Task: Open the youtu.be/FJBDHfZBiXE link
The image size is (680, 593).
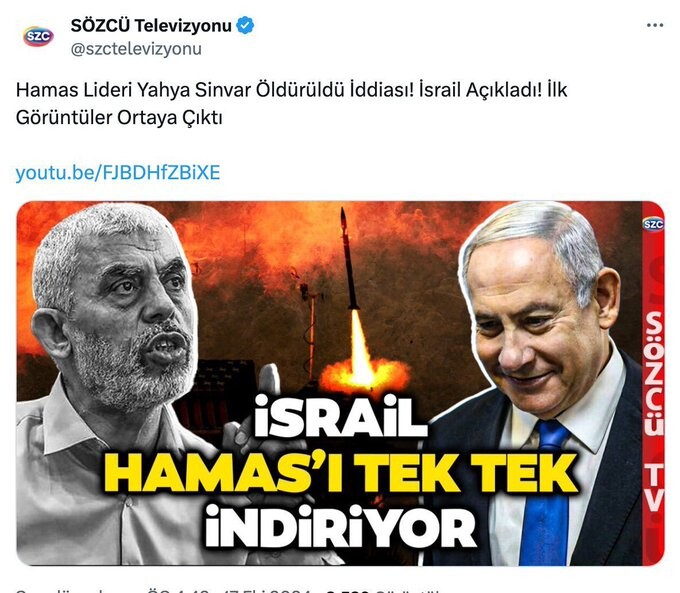Action: point(118,173)
